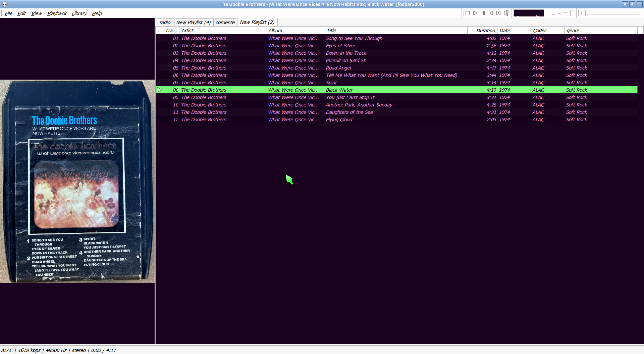Open the Help menu

(x=97, y=13)
